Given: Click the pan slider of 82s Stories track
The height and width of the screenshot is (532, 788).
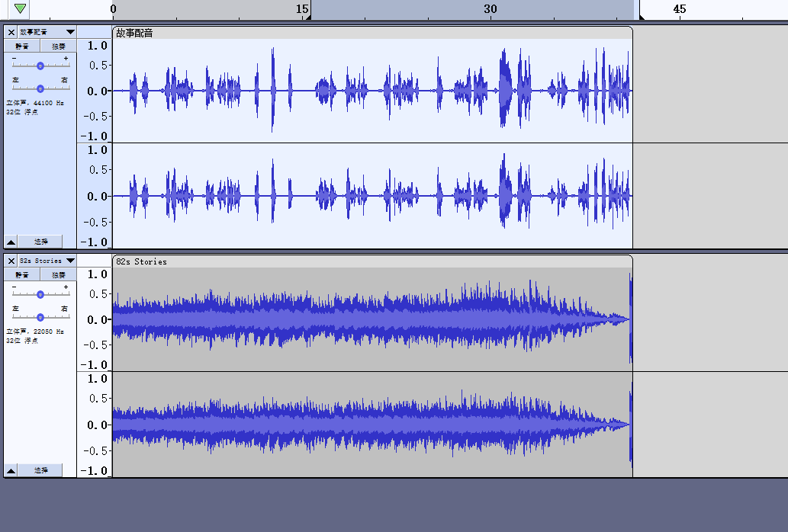Looking at the screenshot, I should pyautogui.click(x=40, y=316).
